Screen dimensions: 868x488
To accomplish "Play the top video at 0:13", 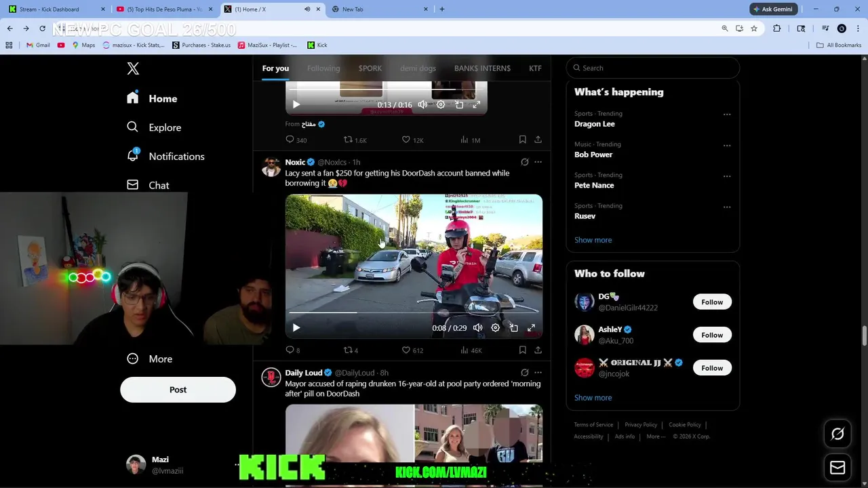I will tap(296, 104).
